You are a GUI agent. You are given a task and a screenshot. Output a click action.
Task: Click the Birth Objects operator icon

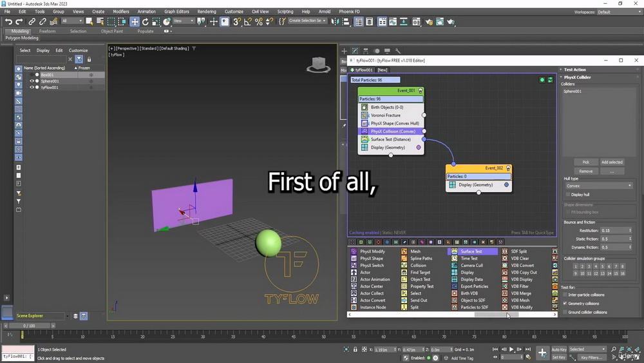click(x=365, y=107)
